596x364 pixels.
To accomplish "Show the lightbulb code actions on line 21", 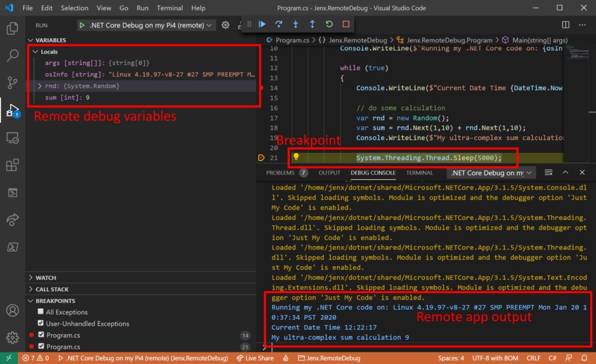I will pos(296,157).
